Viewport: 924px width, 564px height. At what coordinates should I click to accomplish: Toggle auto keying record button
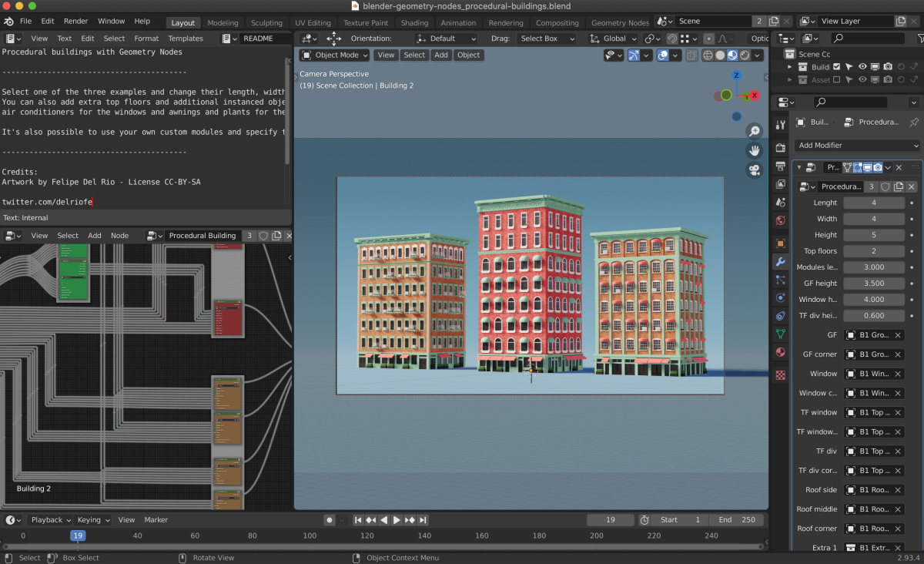330,520
